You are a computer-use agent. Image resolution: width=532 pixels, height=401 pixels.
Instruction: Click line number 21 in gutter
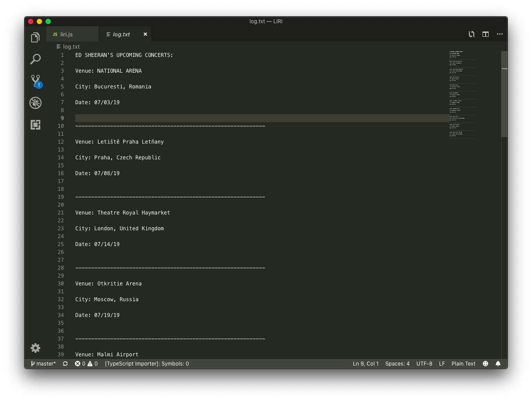60,213
